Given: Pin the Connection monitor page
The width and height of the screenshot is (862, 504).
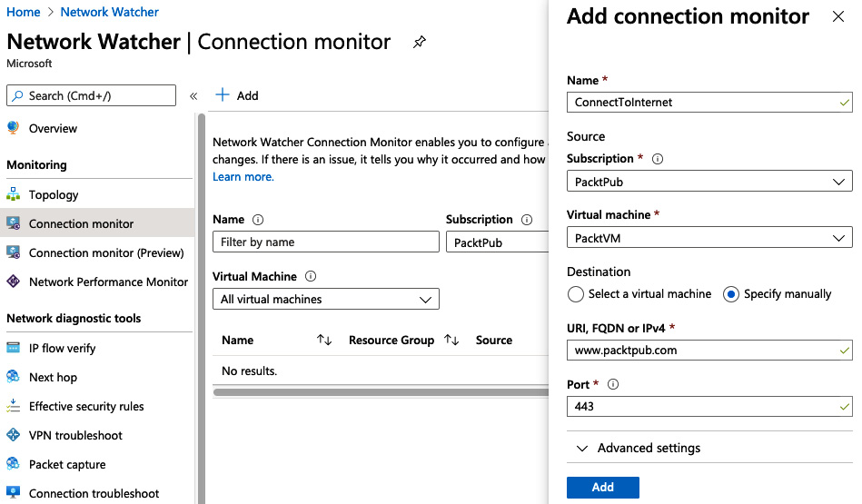Looking at the screenshot, I should tap(420, 42).
